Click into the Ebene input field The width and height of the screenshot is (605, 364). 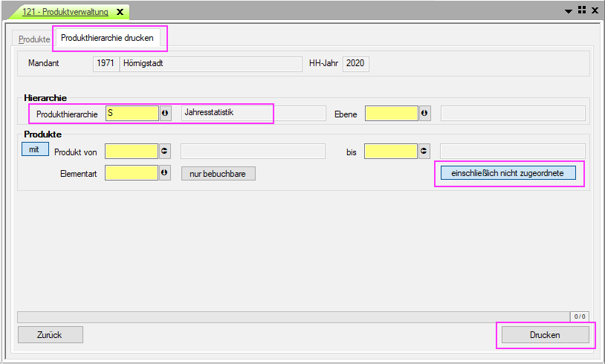391,114
